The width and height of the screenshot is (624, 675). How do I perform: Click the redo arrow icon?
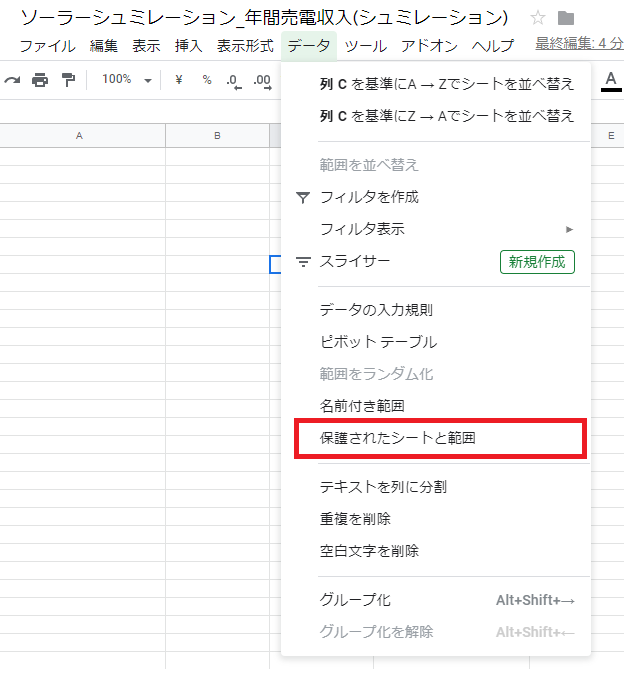coord(12,81)
